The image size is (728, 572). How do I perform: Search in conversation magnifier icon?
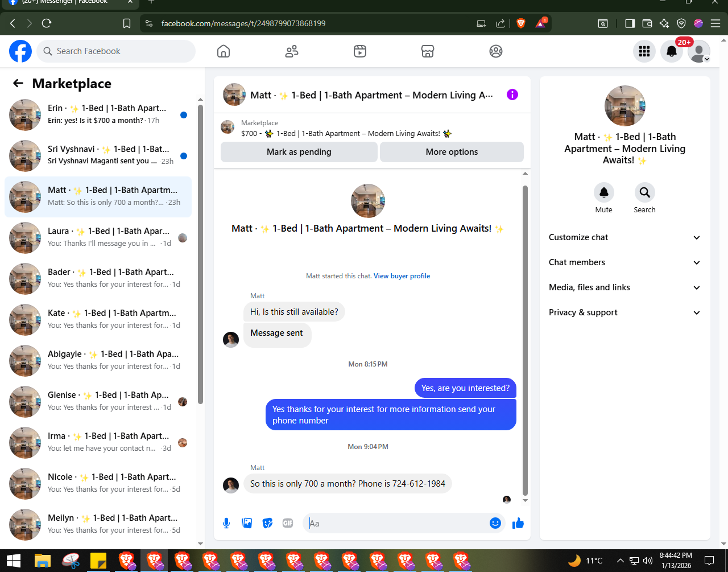tap(644, 192)
